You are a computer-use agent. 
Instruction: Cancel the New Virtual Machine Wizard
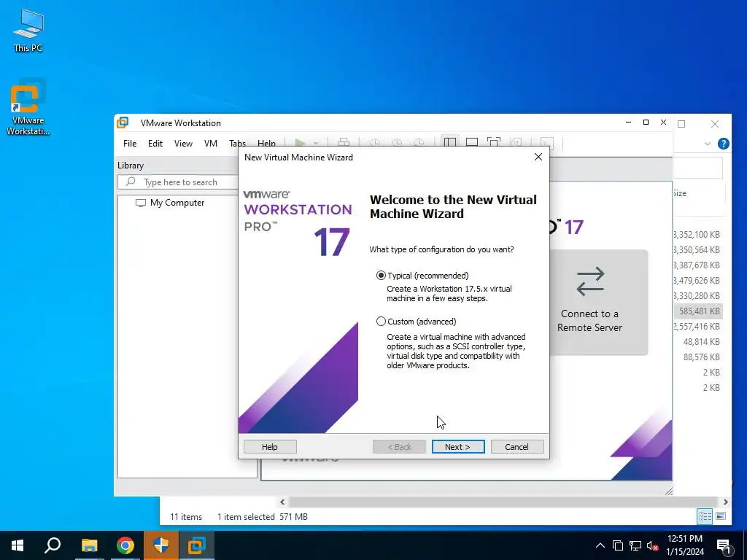[517, 447]
